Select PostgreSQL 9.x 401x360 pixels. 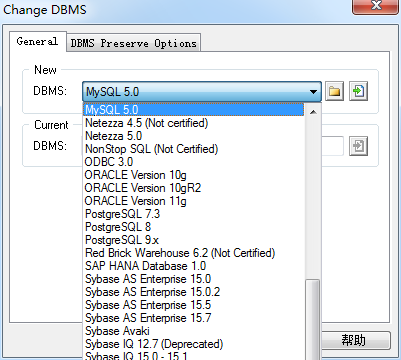(193, 240)
